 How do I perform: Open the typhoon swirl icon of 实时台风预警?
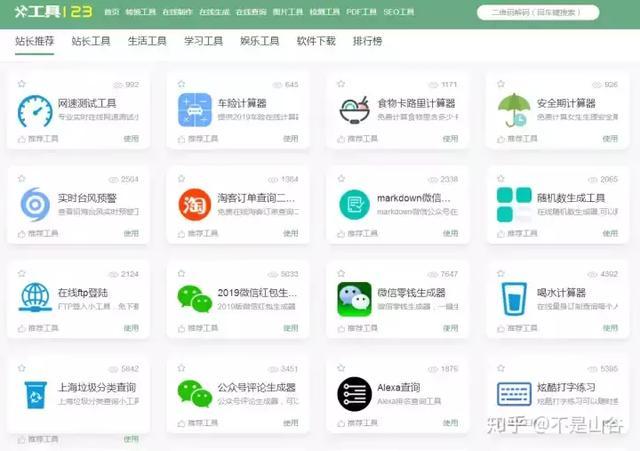click(35, 204)
